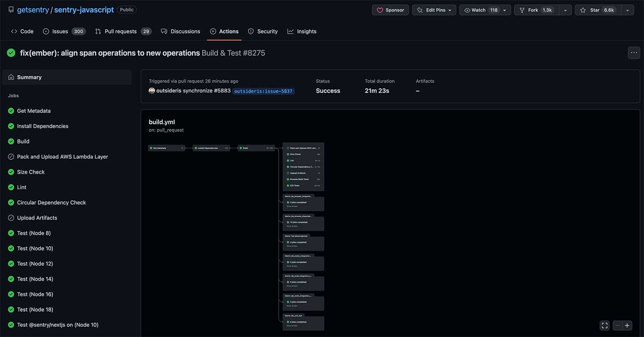Zoom out the workflow graph with the minus icon
This screenshot has width=644, height=337.
[x=617, y=325]
